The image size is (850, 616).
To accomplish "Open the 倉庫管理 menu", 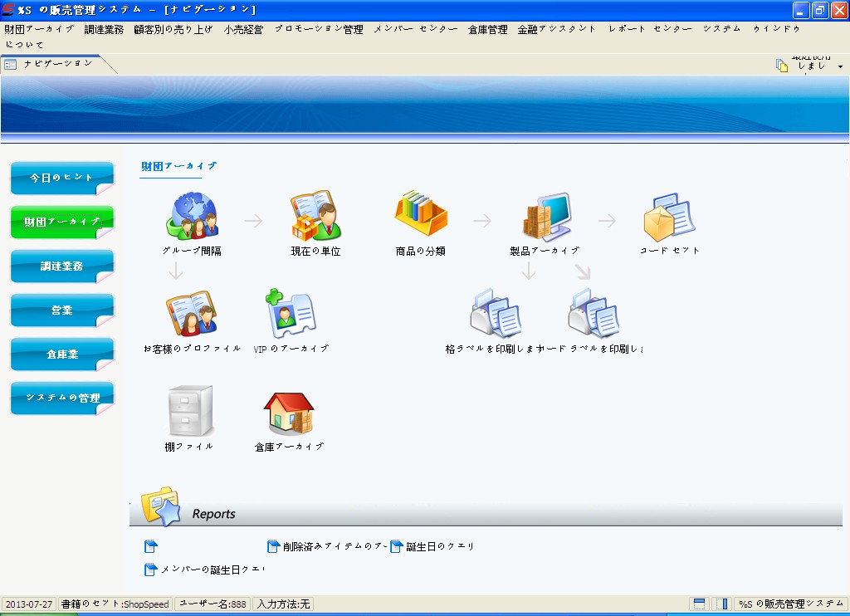I will click(x=487, y=29).
